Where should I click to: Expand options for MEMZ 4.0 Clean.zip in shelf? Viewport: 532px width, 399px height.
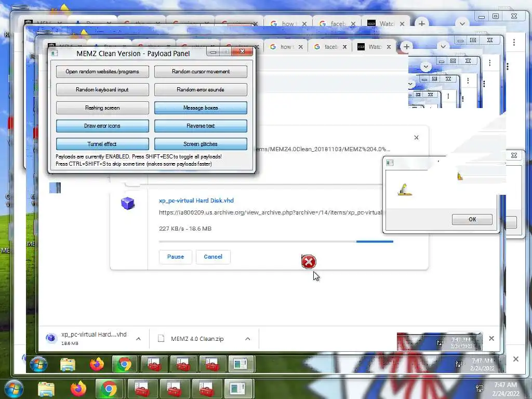click(x=248, y=339)
